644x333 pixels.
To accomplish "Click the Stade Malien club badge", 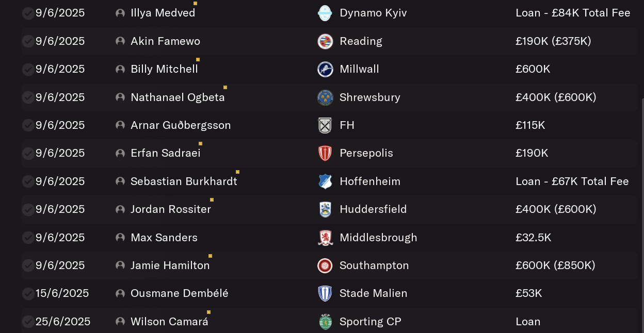I will tap(325, 293).
